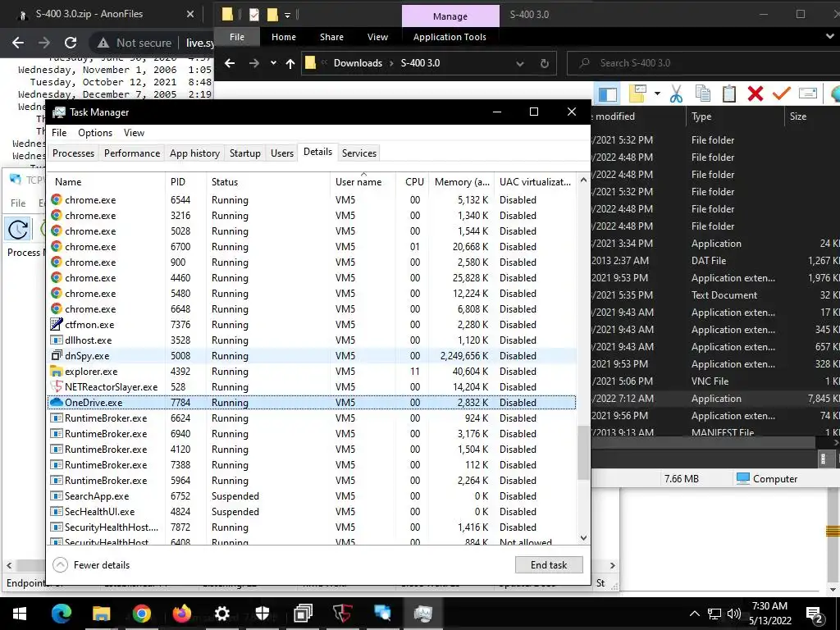Screen dimensions: 840x630
Task: Open the Task Manager View menu
Action: pos(134,133)
